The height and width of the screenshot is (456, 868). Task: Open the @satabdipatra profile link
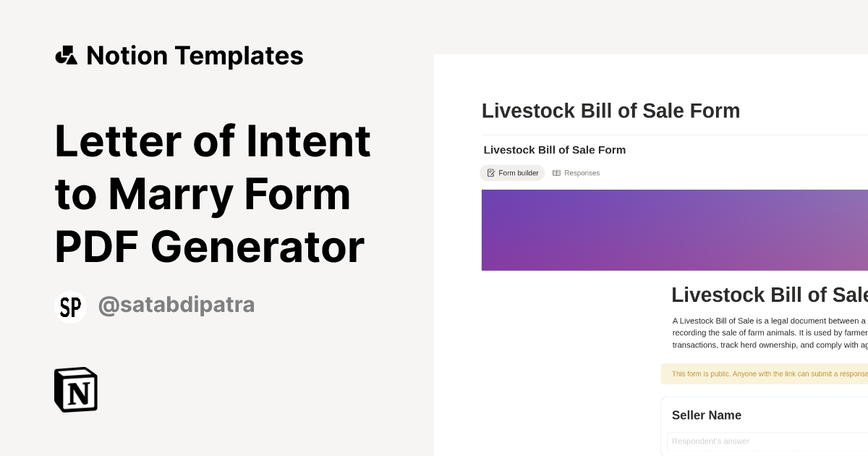tap(176, 305)
